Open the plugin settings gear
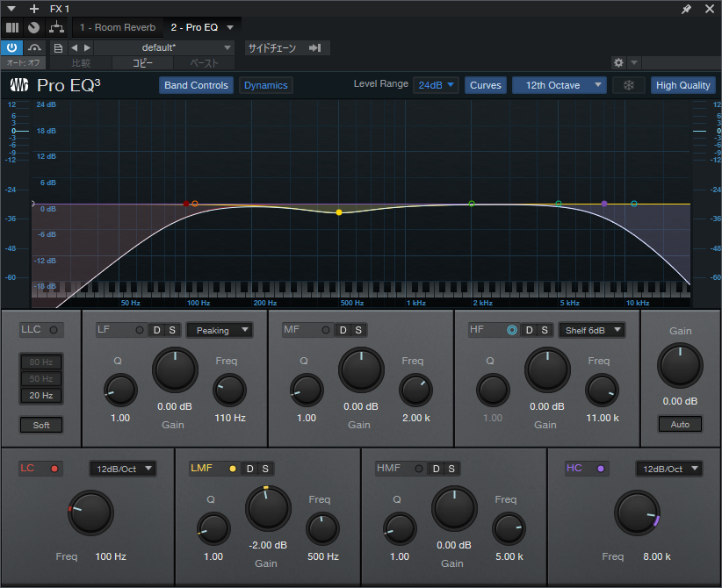 [619, 62]
